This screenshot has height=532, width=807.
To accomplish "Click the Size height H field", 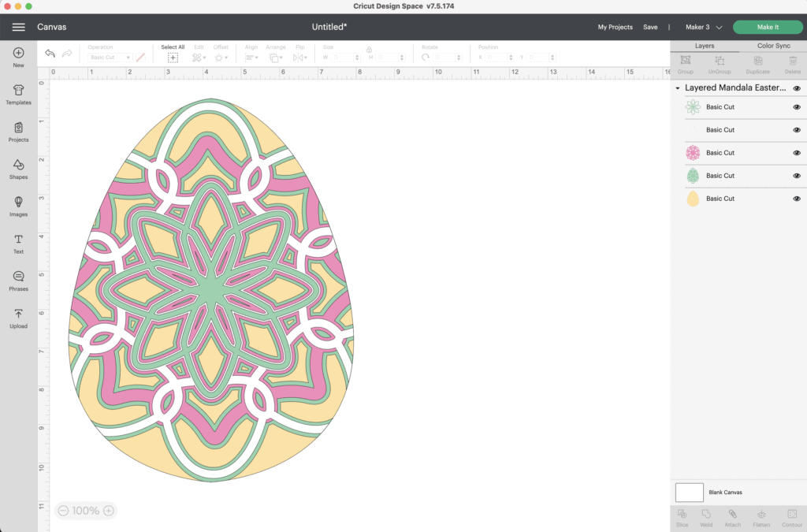I will pyautogui.click(x=389, y=58).
